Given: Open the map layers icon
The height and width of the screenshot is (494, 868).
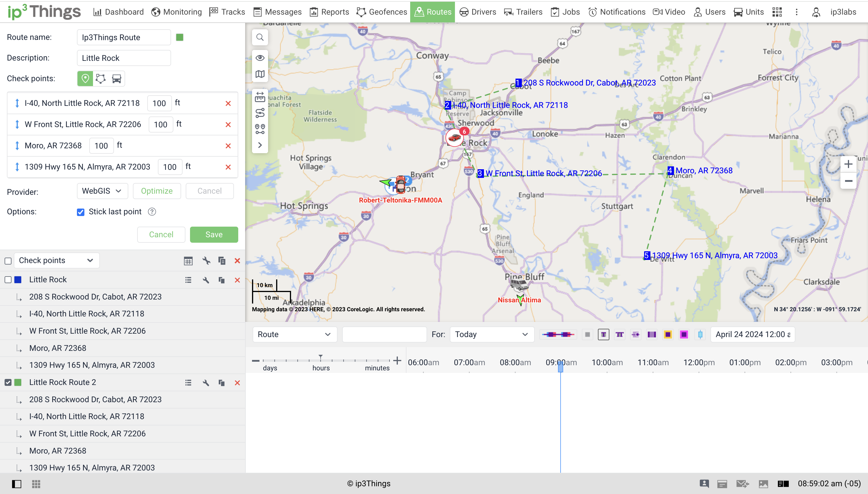Looking at the screenshot, I should tap(260, 74).
